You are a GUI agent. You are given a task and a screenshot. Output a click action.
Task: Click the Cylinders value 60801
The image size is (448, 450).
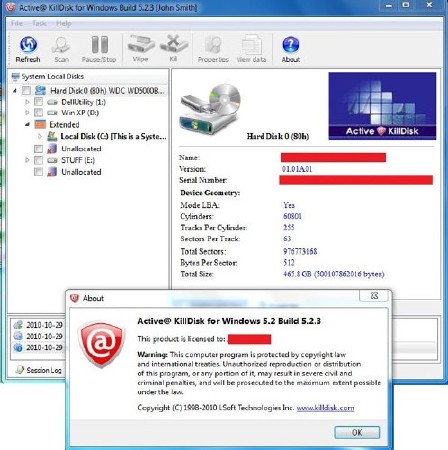[x=292, y=216]
